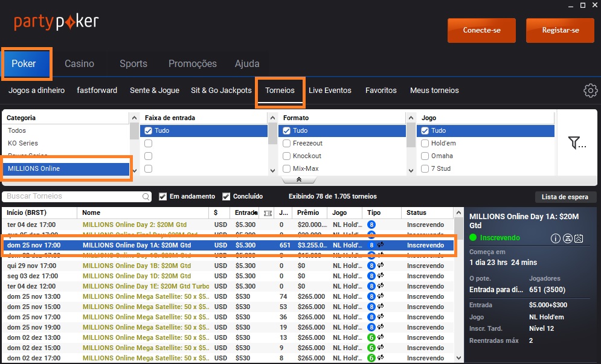The image size is (601, 364).
Task: Collapse filters with the double chevron
Action: tap(299, 179)
